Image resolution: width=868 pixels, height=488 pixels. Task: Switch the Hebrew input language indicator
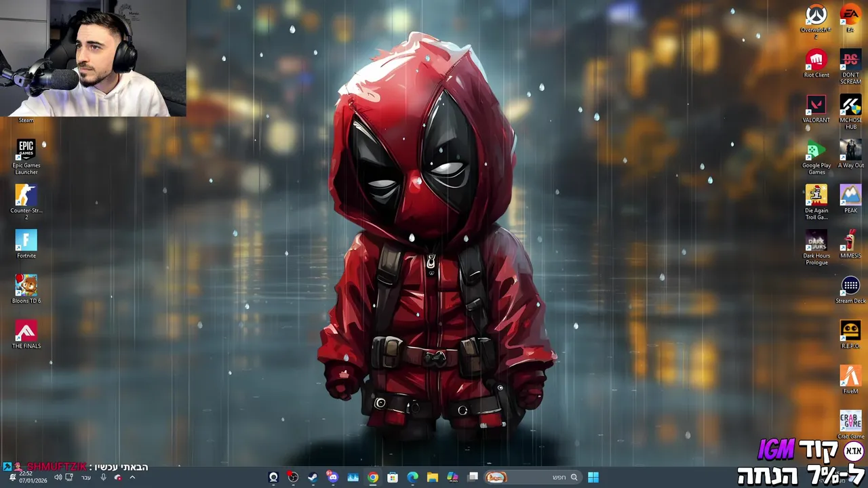(86, 477)
